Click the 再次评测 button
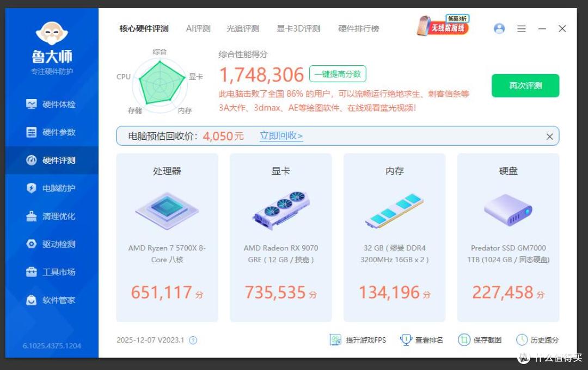 [525, 85]
